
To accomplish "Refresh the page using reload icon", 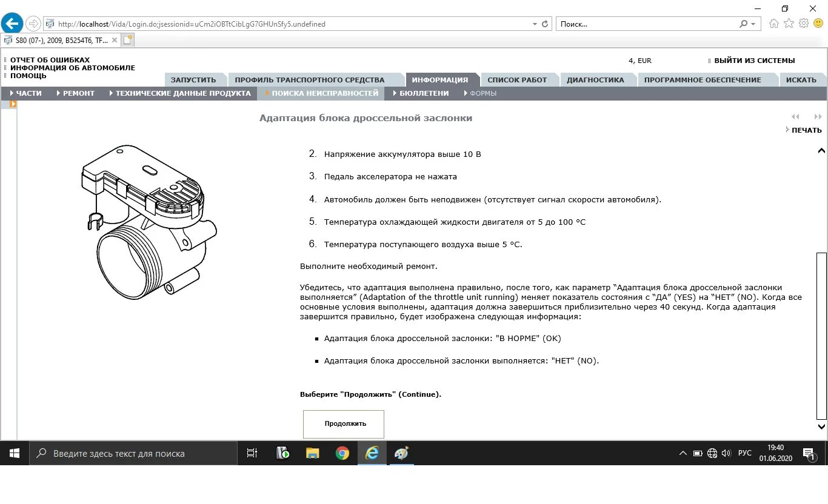I will (x=545, y=24).
